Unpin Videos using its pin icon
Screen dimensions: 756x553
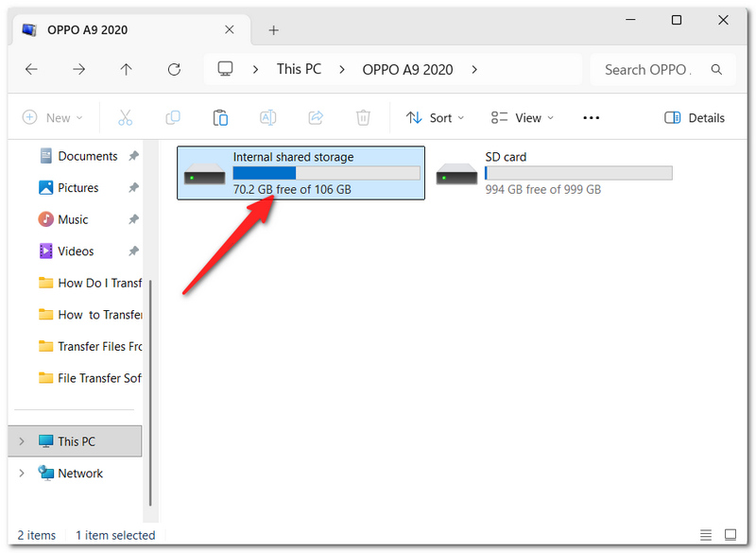click(133, 251)
